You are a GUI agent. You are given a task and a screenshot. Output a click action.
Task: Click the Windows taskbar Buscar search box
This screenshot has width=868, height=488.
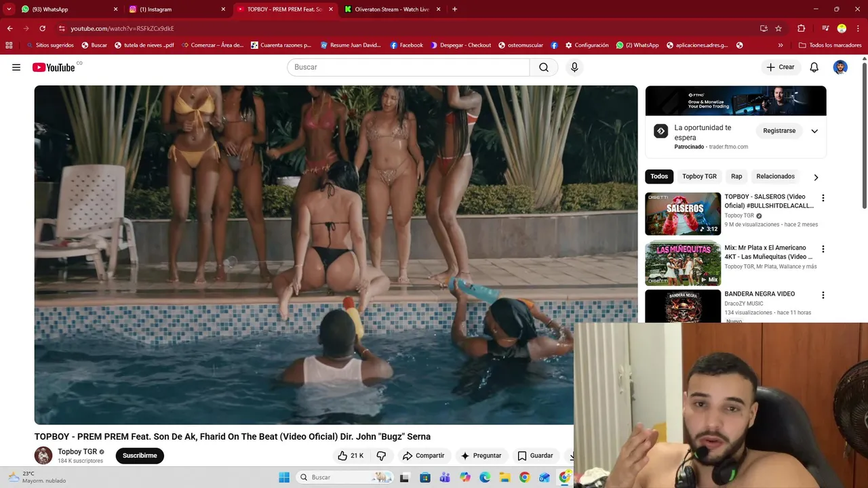point(346,477)
